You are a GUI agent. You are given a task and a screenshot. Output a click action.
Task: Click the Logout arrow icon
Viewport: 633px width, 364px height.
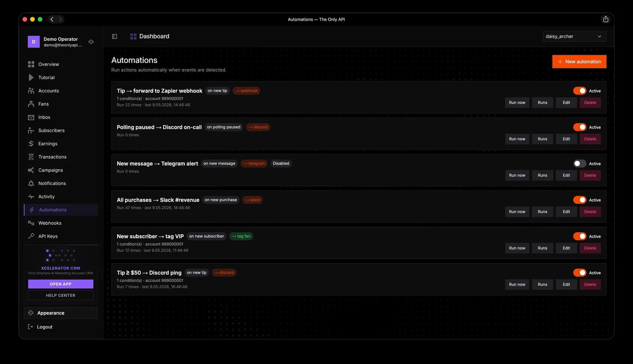pyautogui.click(x=30, y=327)
